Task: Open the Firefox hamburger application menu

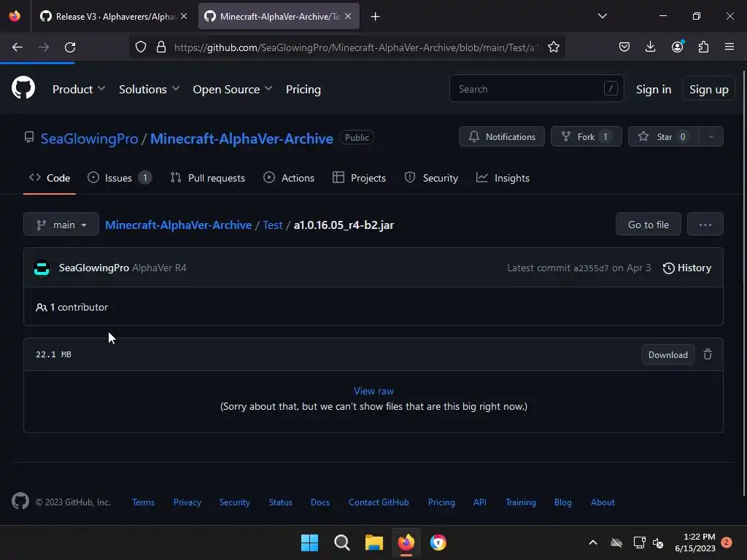Action: (729, 47)
